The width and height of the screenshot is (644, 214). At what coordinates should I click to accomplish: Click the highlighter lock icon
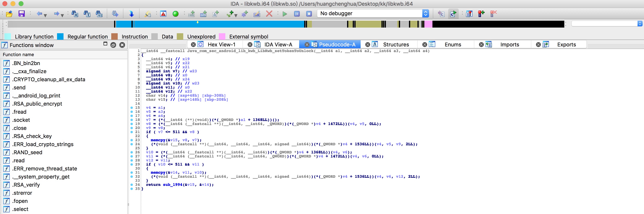point(148,14)
